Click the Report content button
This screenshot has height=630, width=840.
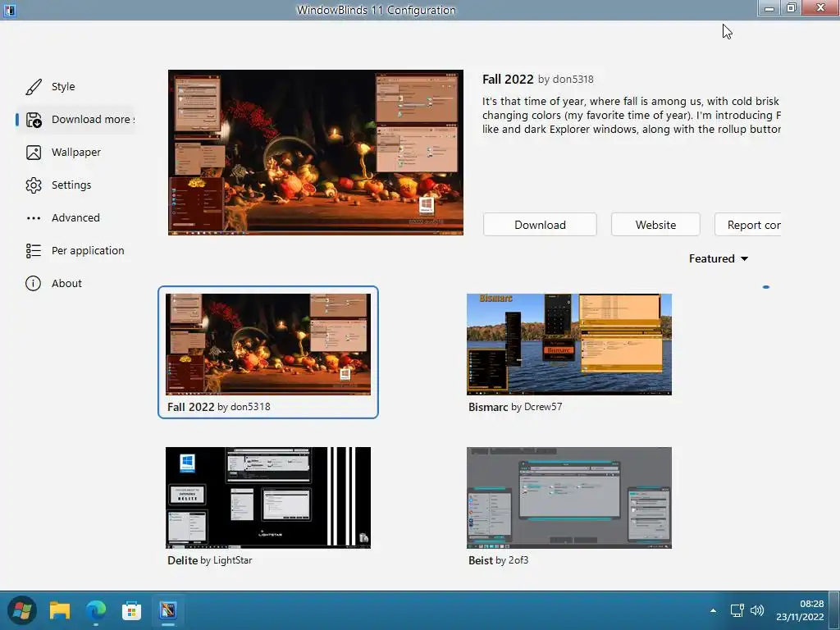pyautogui.click(x=748, y=225)
